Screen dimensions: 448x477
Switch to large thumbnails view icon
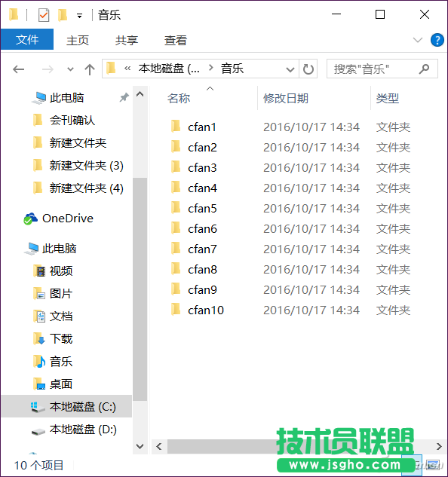(434, 465)
